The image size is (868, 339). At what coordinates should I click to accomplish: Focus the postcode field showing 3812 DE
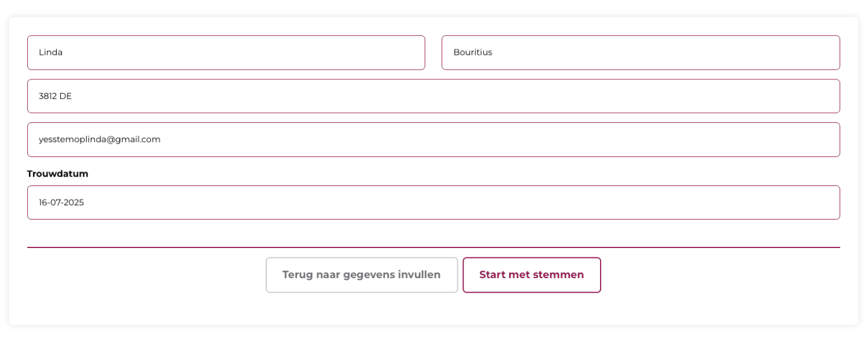433,96
